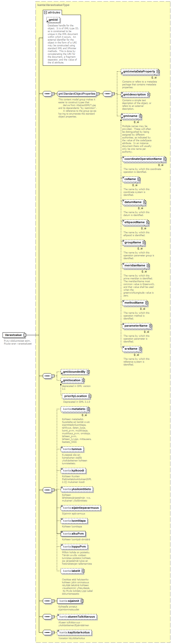The width and height of the screenshot is (173, 644).
Task: Select the kanta:tunnus element
Action: point(72,449)
